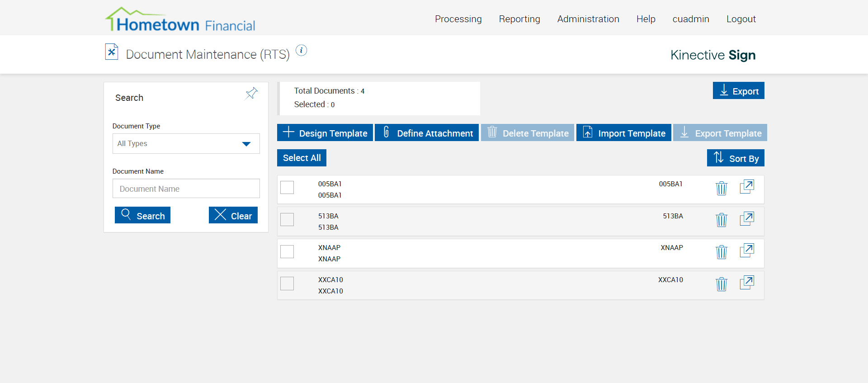
Task: Delete the 005BA1 document via trash icon
Action: coord(721,188)
